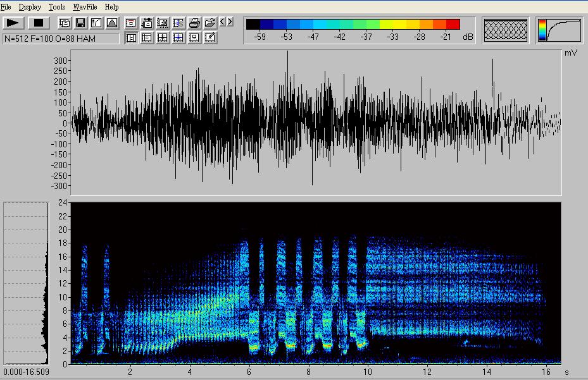The width and height of the screenshot is (588, 380).
Task: Click the open folder icon
Action: [210, 23]
